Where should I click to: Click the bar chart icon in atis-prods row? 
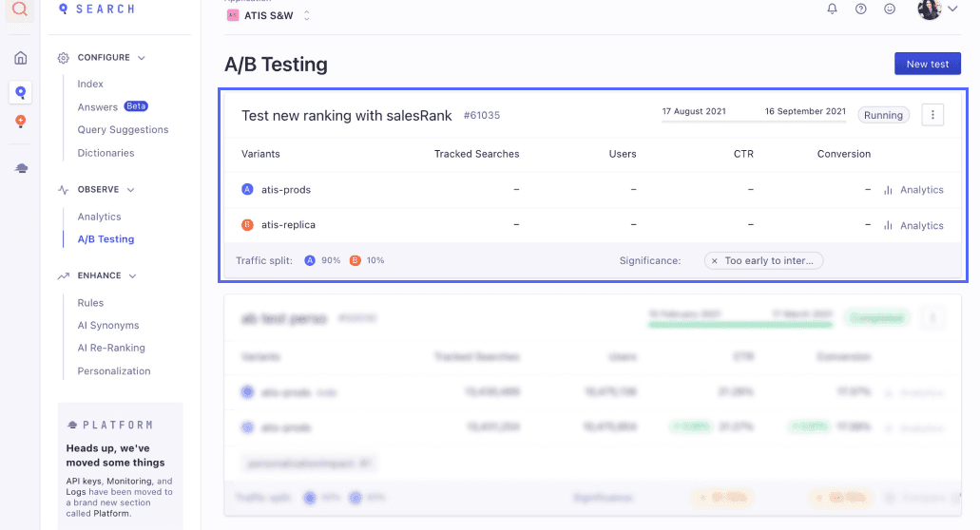888,190
